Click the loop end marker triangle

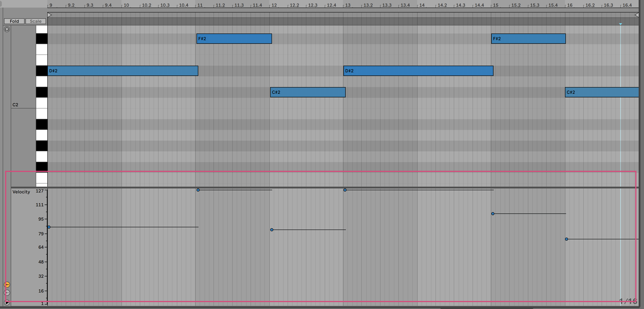click(x=637, y=15)
